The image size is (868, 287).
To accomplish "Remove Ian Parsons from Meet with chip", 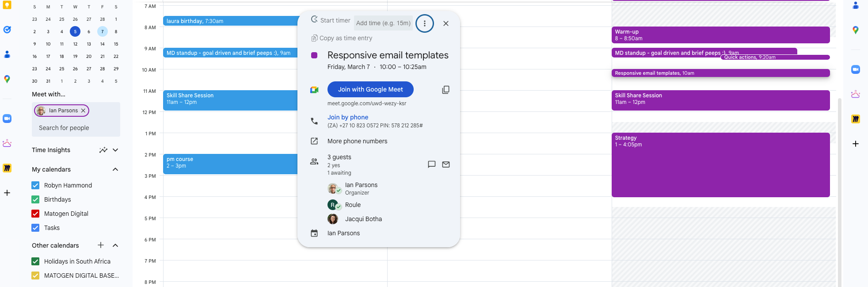I will coord(83,111).
